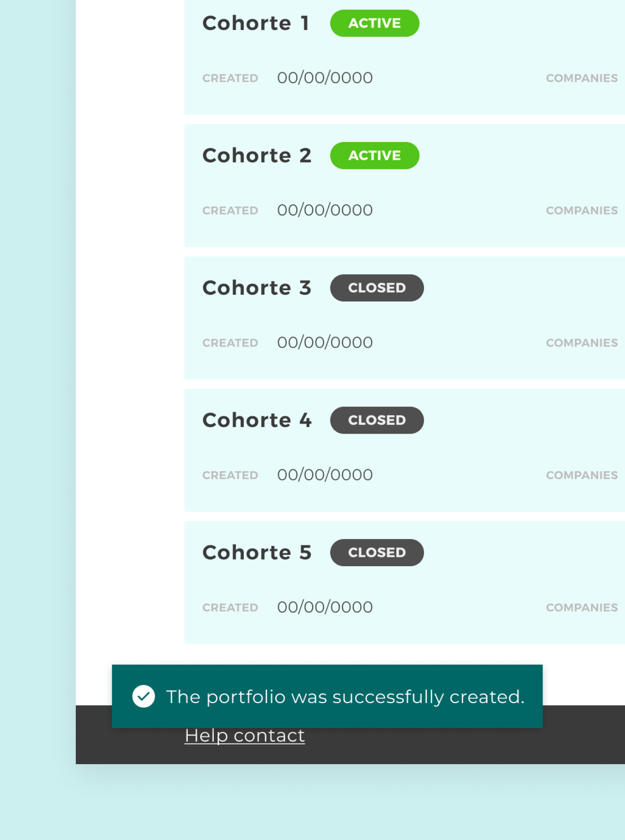Open the Cohorte 1 title
Screen dimensions: 625x840
(x=256, y=23)
